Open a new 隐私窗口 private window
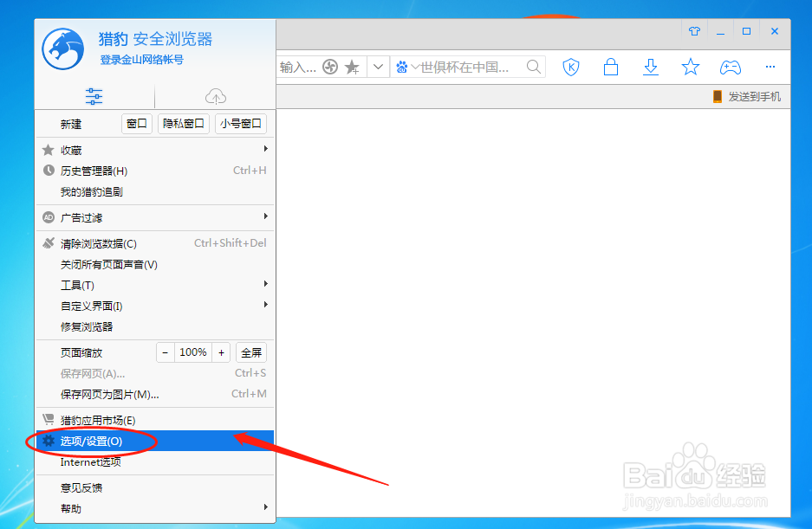Image resolution: width=812 pixels, height=529 pixels. (x=184, y=124)
